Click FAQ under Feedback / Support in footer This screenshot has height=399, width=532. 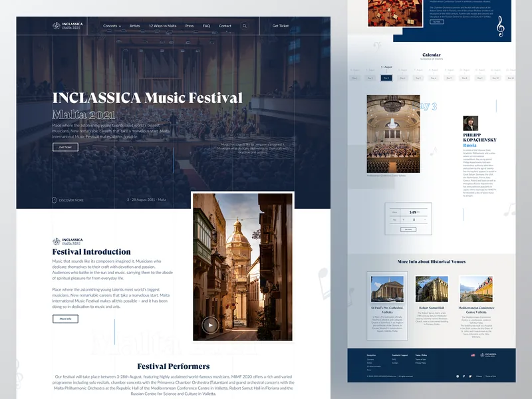click(394, 359)
